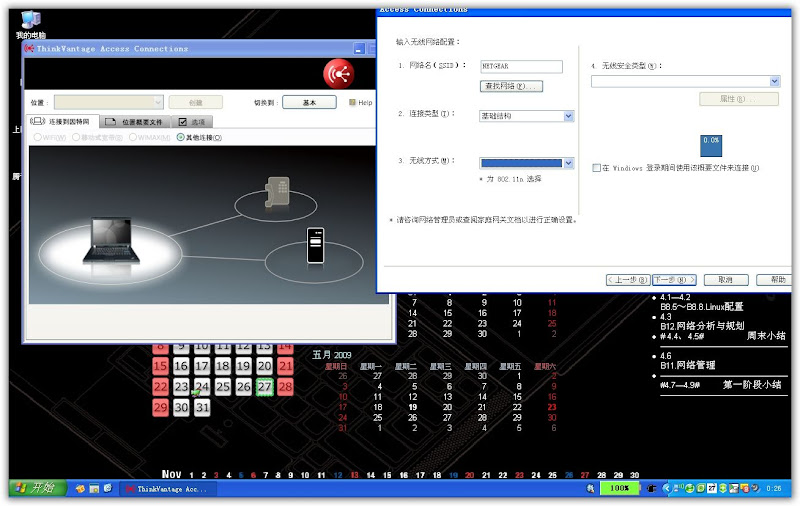The image size is (800, 506).
Task: Launch third quick launch icon on taskbar
Action: point(108,489)
